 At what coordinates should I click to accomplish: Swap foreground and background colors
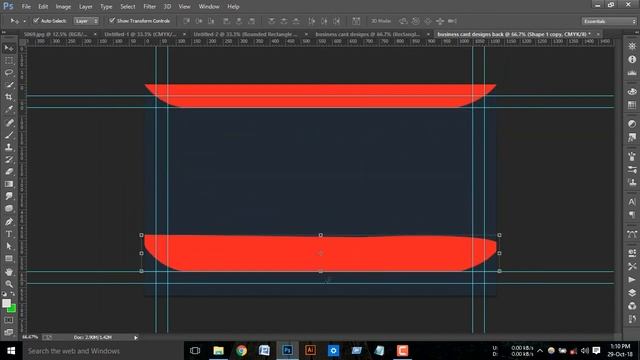13,293
